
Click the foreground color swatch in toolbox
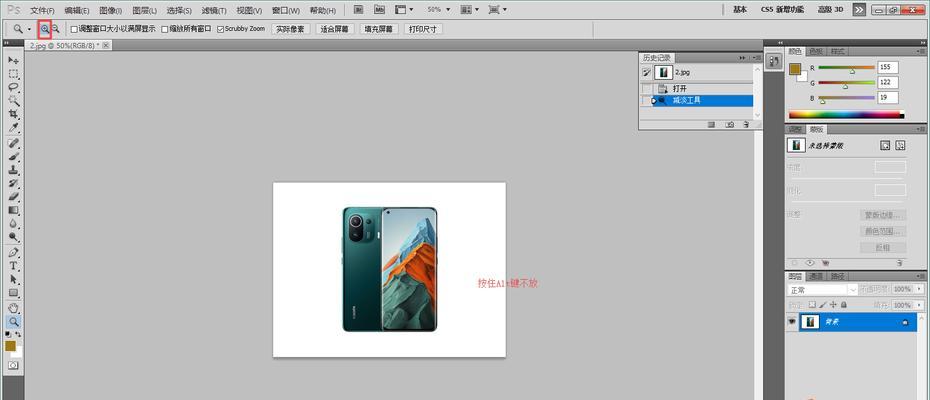(10, 346)
